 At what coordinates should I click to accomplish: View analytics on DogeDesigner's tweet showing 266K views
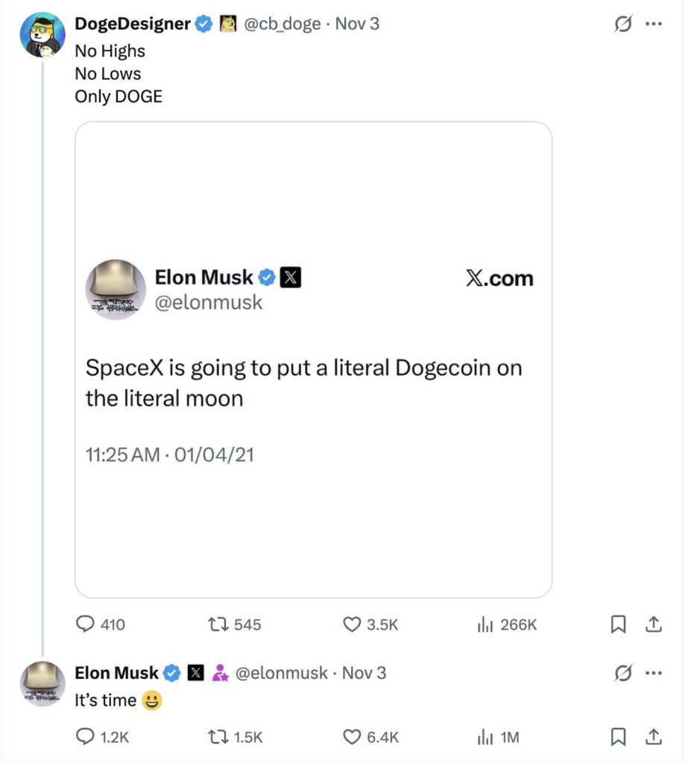[485, 624]
